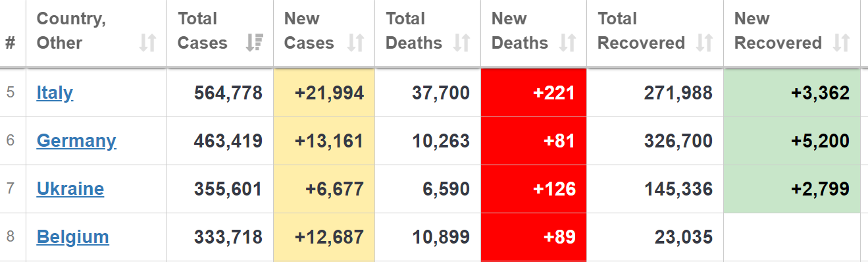The height and width of the screenshot is (262, 868).
Task: Click Belgium's total cases value 333,718
Action: tap(228, 237)
